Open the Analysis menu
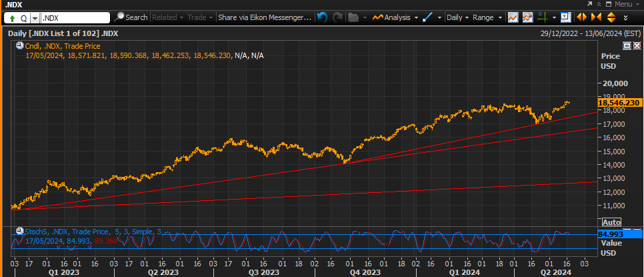Viewport: 644px width, 277px height. point(391,17)
